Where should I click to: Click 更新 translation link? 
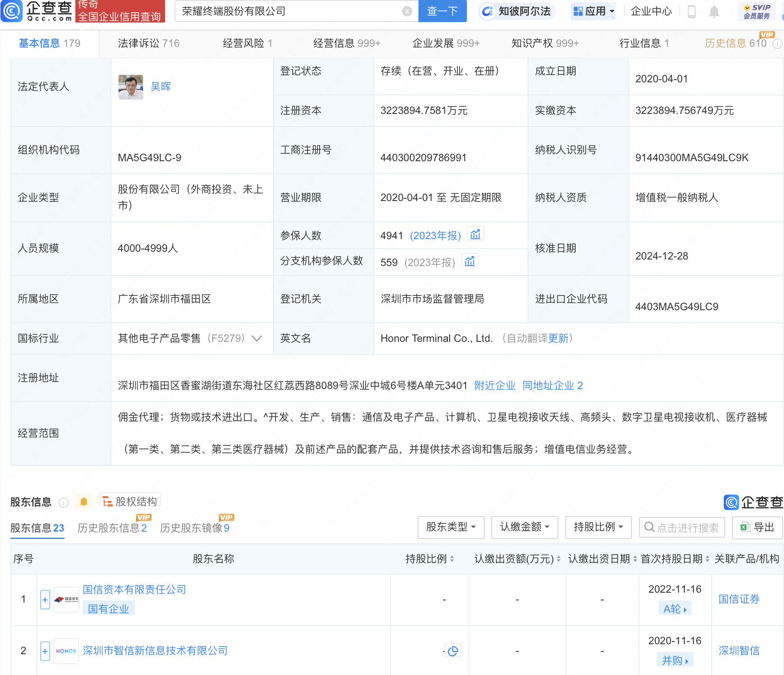click(558, 338)
